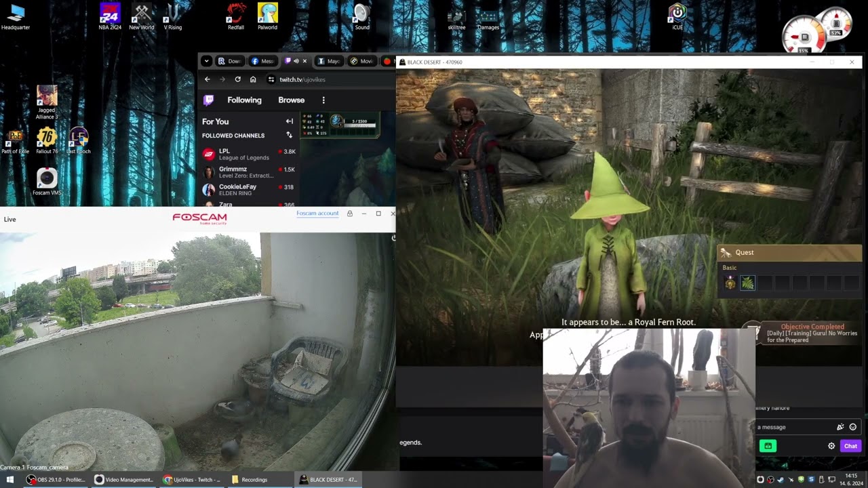The image size is (868, 488).
Task: Open the Windows Start menu
Action: (10, 480)
